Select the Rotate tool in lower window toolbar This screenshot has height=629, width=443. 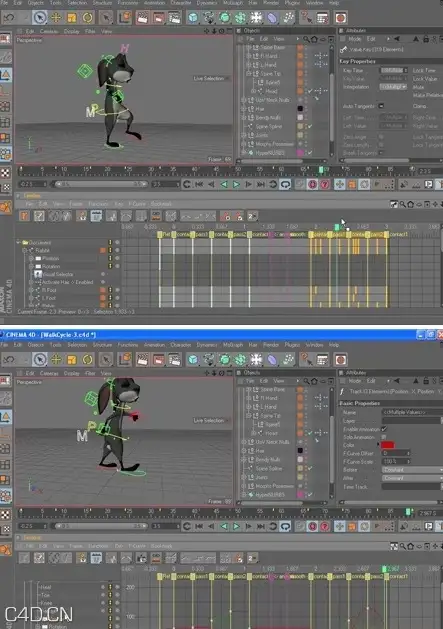tap(87, 359)
